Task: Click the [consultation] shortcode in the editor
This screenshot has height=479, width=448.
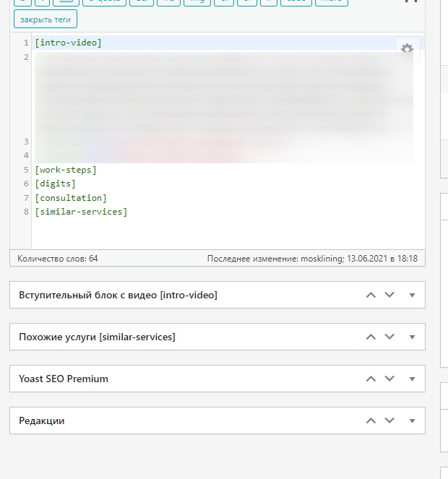Action: click(x=71, y=198)
